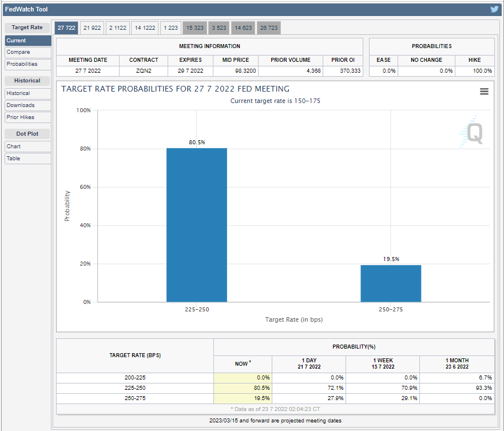Select the 27 722 meeting tab
Viewport: 504px width, 431px height.
pos(66,27)
